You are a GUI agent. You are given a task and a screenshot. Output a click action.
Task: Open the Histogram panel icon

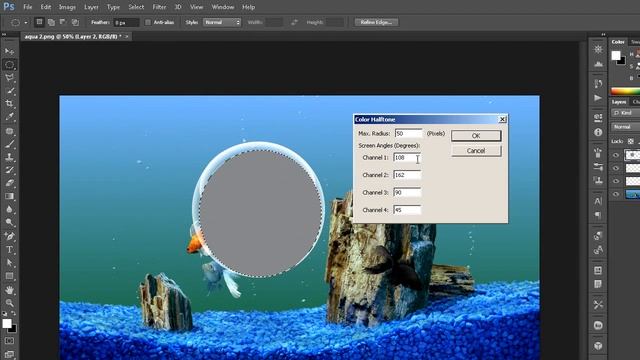(598, 64)
